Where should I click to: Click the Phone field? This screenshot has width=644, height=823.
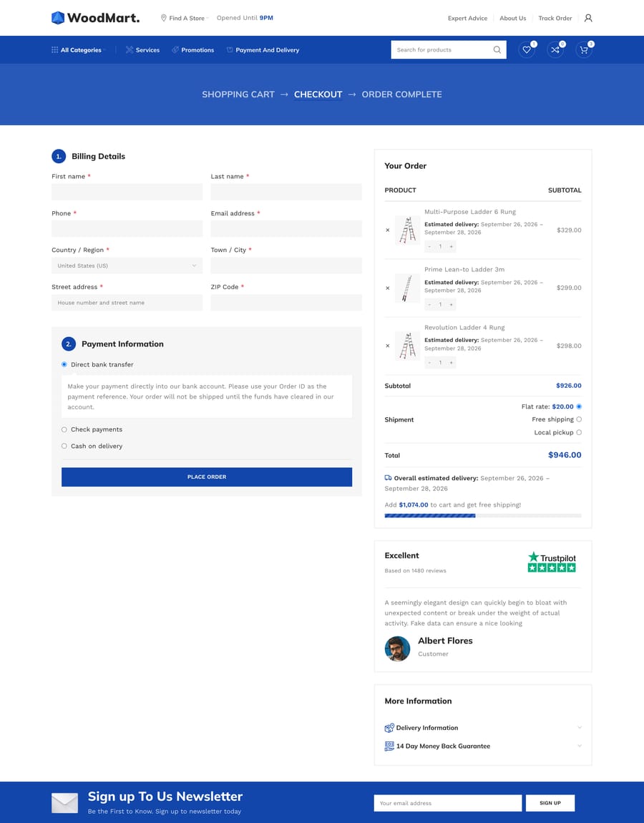point(127,229)
